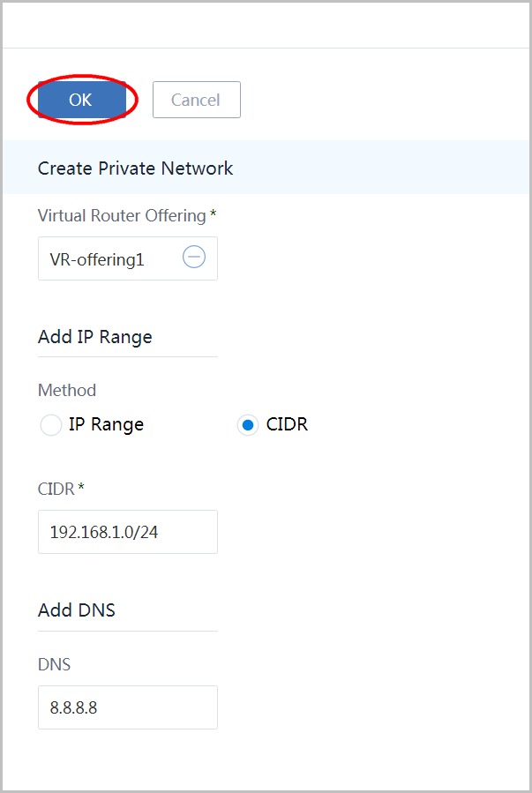Screen dimensions: 532x793
Task: Click the CIDR text beside selected radio
Action: click(x=288, y=424)
